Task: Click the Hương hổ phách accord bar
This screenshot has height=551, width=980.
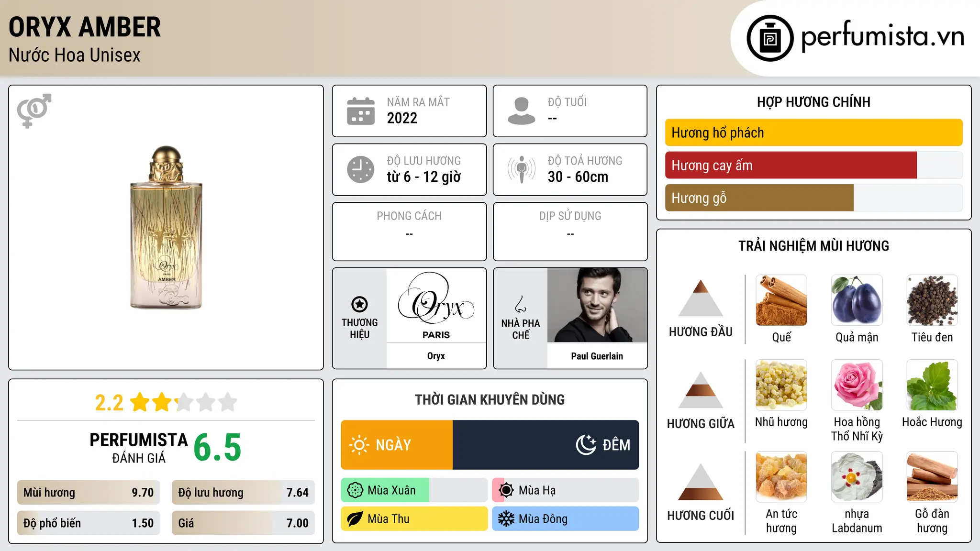Action: [x=813, y=132]
